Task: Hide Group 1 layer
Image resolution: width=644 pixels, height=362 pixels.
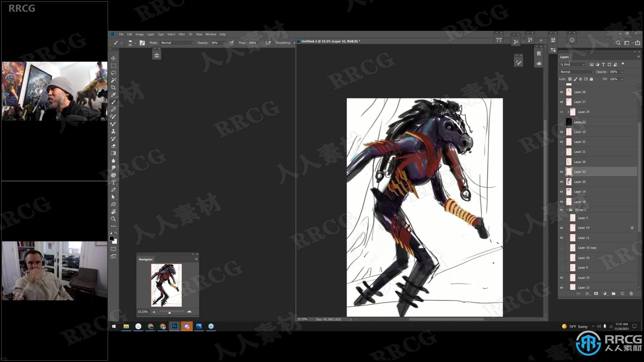Action: tap(562, 209)
